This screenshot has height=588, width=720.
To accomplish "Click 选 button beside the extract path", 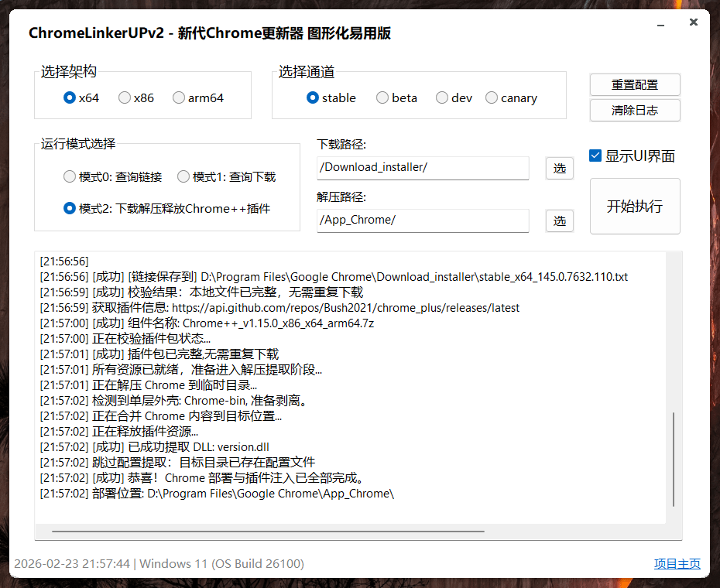I will coord(560,221).
